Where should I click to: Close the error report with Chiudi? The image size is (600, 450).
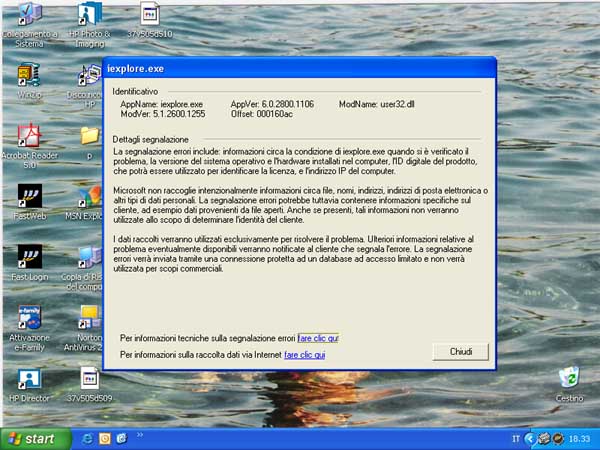461,352
